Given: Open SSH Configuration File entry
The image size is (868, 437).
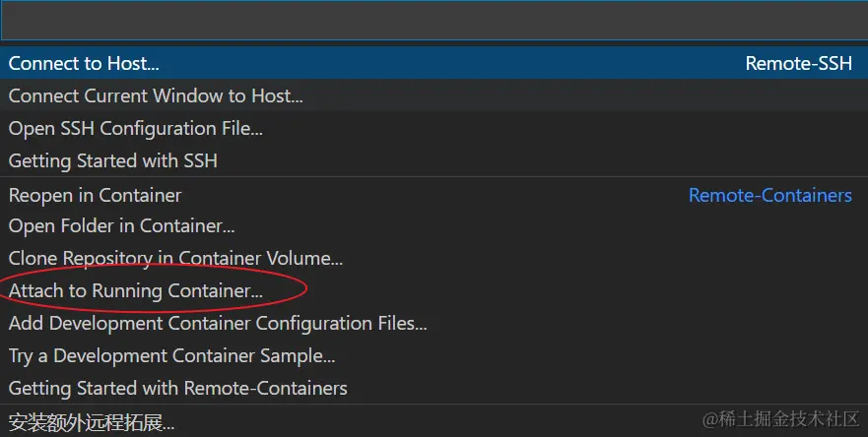Looking at the screenshot, I should tap(136, 129).
